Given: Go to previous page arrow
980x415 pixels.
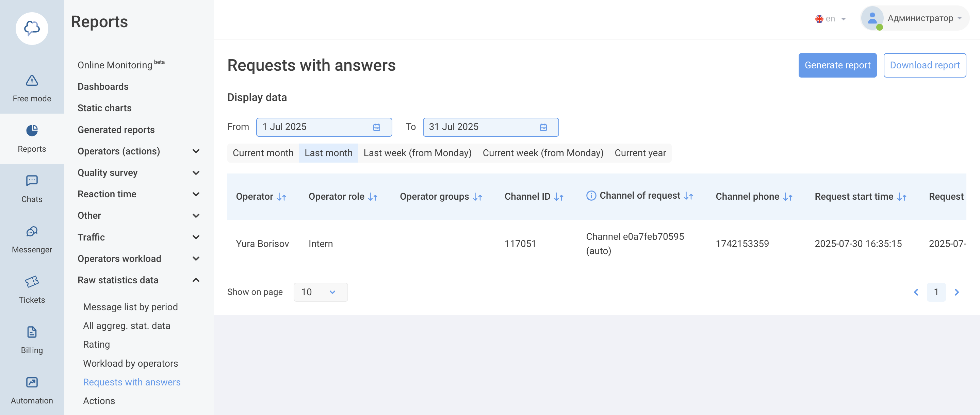Looking at the screenshot, I should pyautogui.click(x=916, y=292).
